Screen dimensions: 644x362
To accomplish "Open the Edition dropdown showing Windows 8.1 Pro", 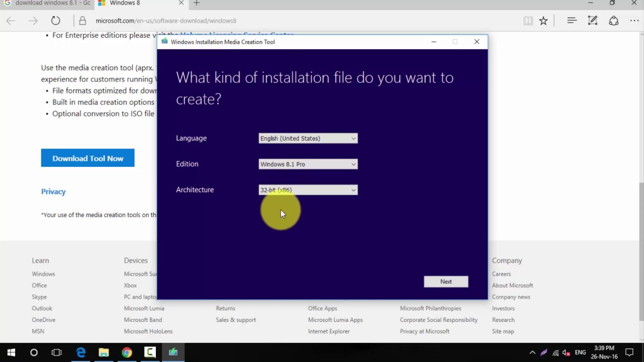I will pos(308,164).
